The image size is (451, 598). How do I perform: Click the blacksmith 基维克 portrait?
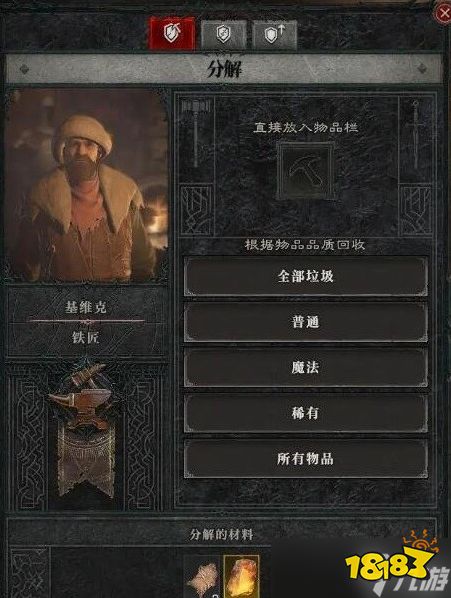87,185
